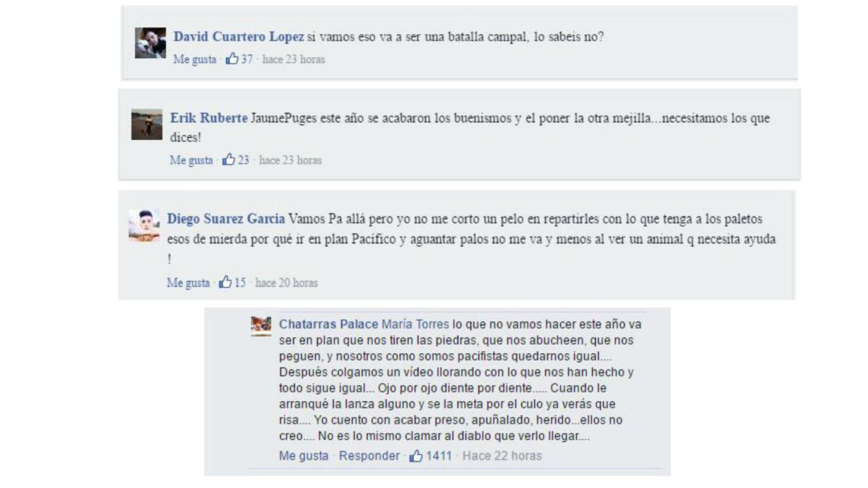The width and height of the screenshot is (868, 488).
Task: Click Responder on Chatarras Palace reply
Action: click(x=369, y=456)
